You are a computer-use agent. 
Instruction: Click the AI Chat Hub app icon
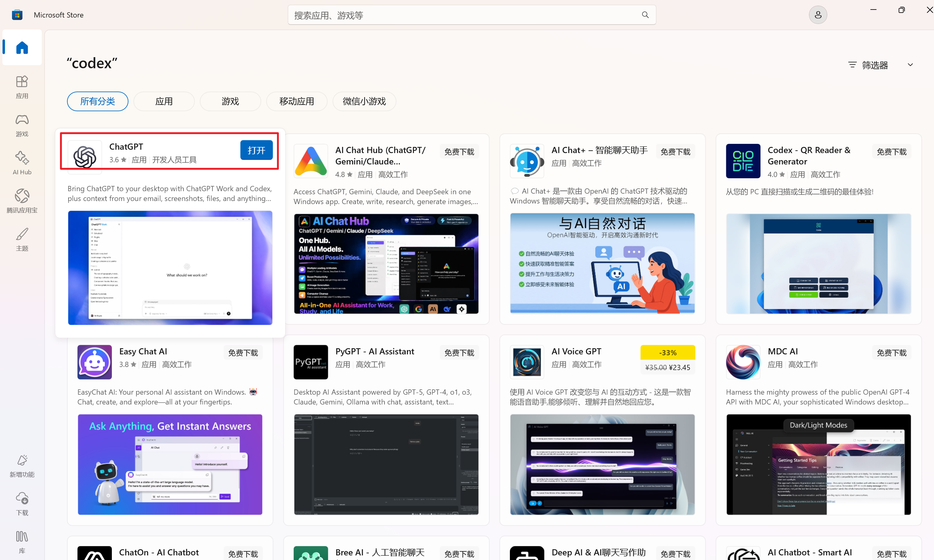coord(311,161)
